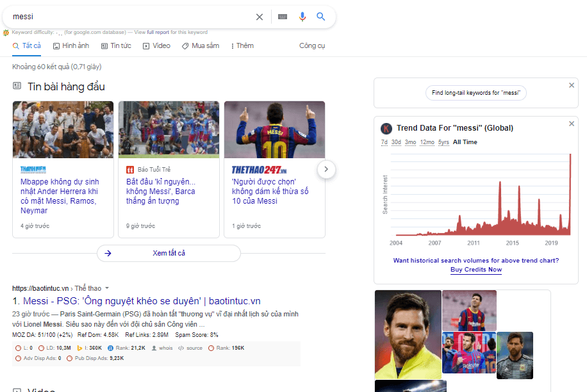
Task: Click the Thanh Niên source logo
Action: point(33,170)
